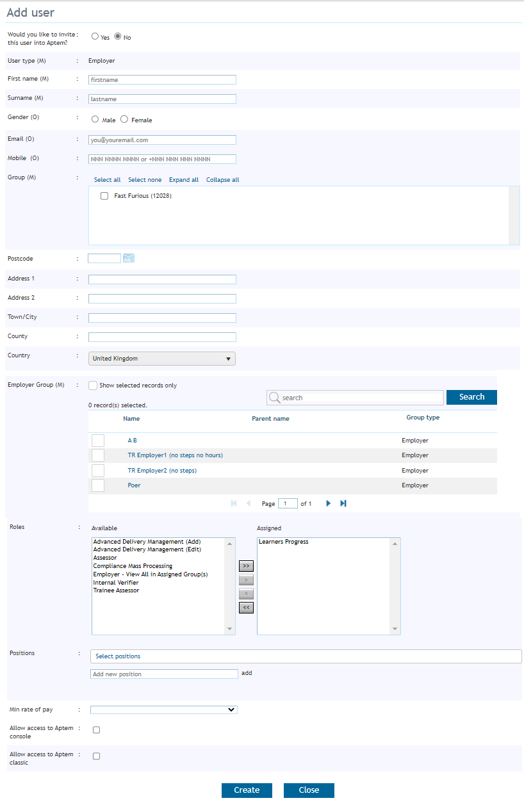Screen dimensions: 524x812
Task: Select Internal Verifier role
Action: coord(115,582)
